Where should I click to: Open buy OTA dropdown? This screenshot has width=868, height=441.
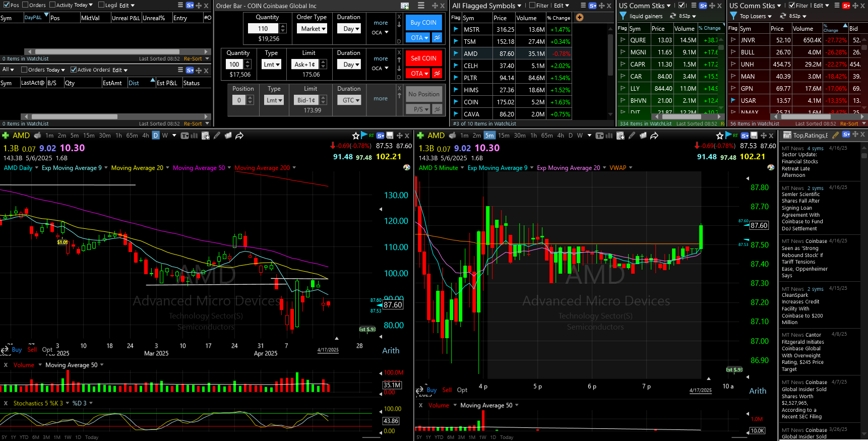click(419, 38)
